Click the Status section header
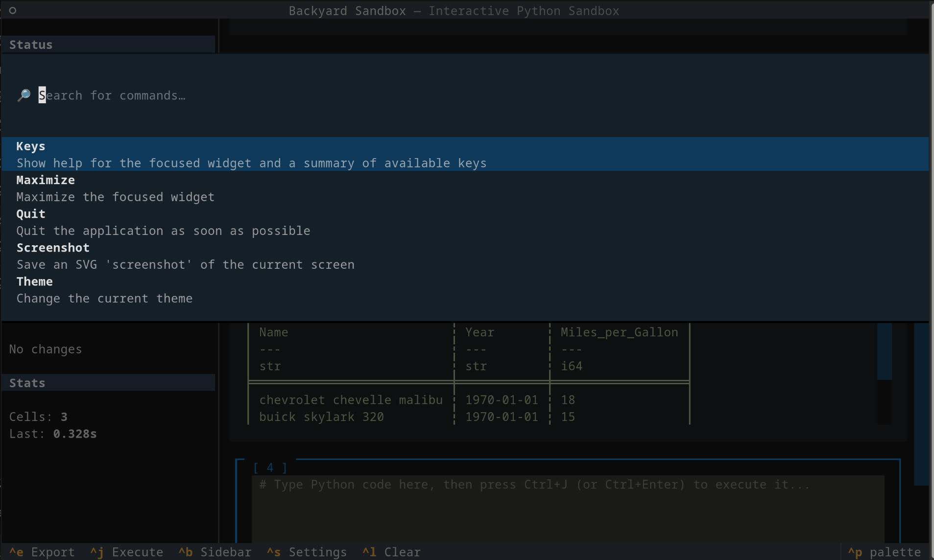Image resolution: width=934 pixels, height=560 pixels. (x=108, y=45)
